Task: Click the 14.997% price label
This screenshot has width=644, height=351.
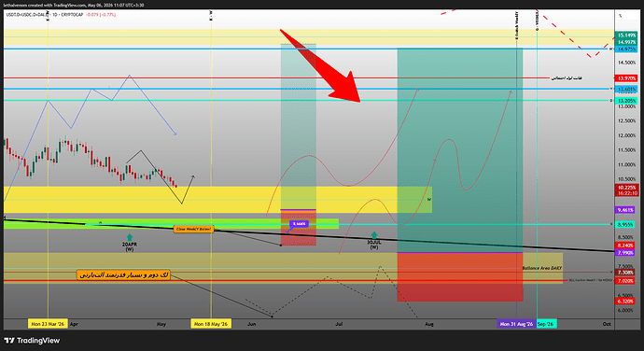Action: [626, 42]
